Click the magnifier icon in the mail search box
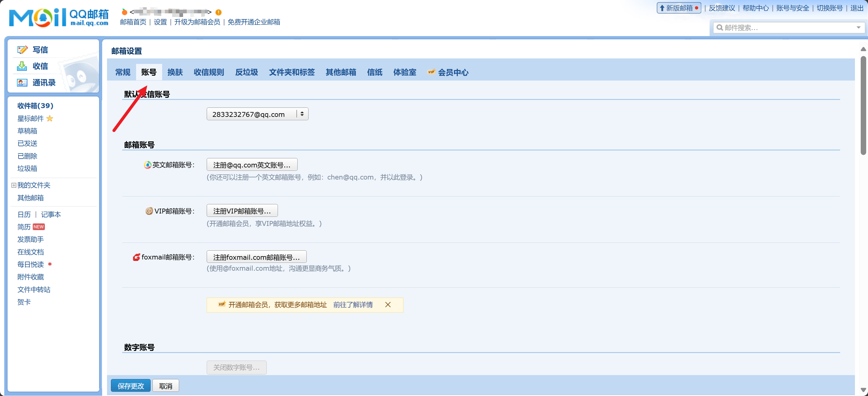This screenshot has width=868, height=396. point(719,28)
